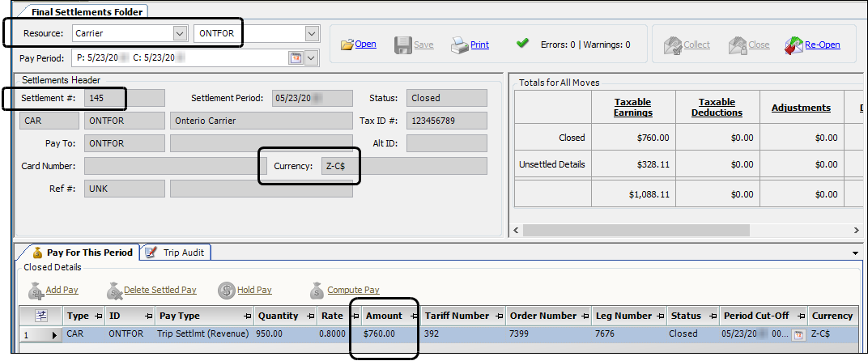This screenshot has width=868, height=361.
Task: Click the Re-Open link
Action: 822,45
